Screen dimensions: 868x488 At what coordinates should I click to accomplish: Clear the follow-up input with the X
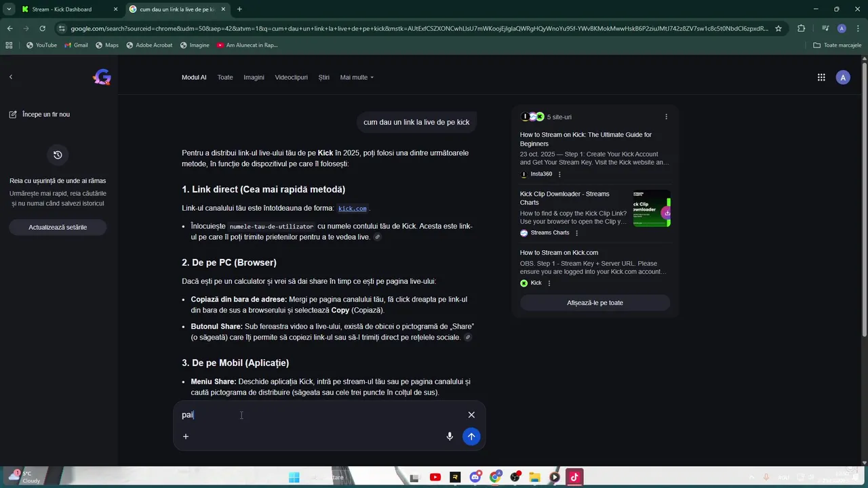coord(471,415)
